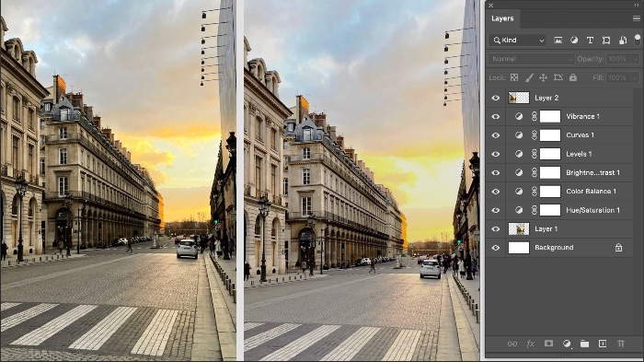644x362 pixels.
Task: Click the Color Balance 1 adjustment icon
Action: point(519,192)
